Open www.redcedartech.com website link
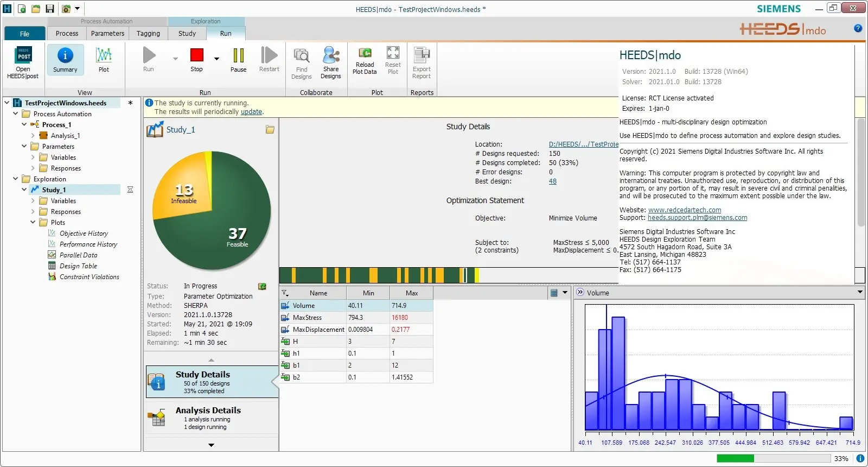The height and width of the screenshot is (467, 868). 685,210
